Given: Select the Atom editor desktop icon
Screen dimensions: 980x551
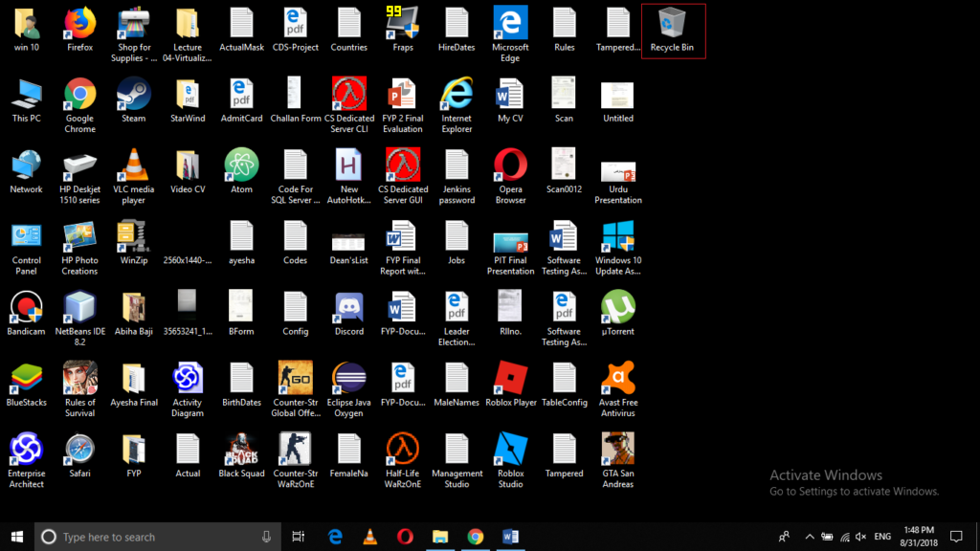Looking at the screenshot, I should coord(241,171).
